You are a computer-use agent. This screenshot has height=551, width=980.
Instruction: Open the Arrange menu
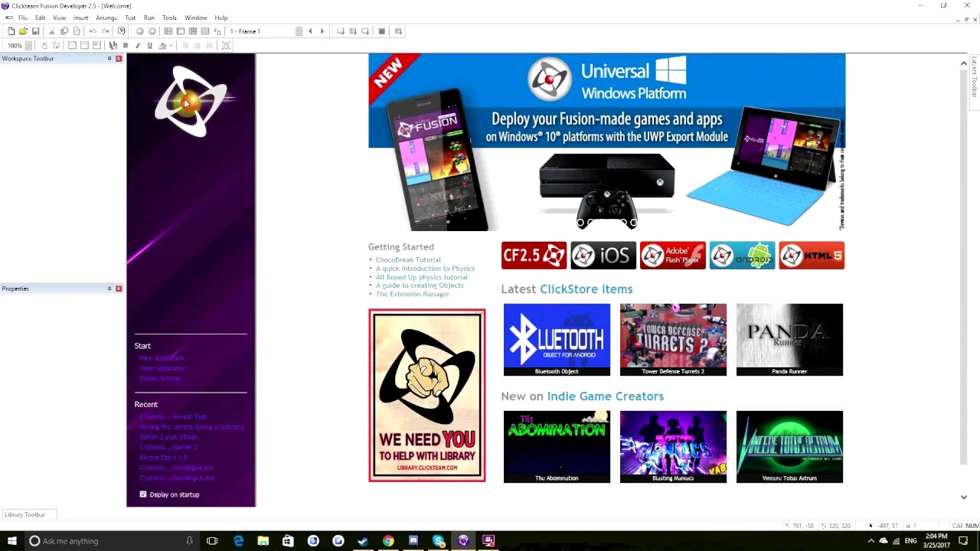click(106, 18)
